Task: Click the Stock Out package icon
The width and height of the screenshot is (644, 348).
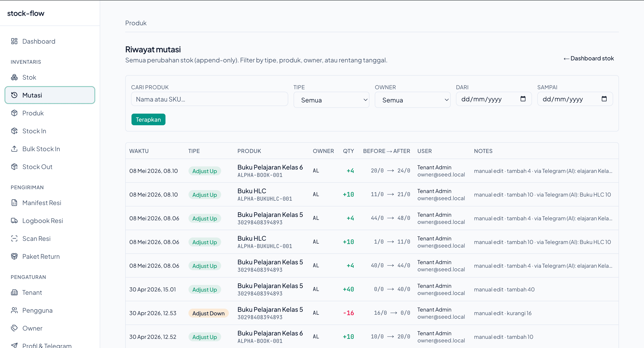Action: coord(14,167)
